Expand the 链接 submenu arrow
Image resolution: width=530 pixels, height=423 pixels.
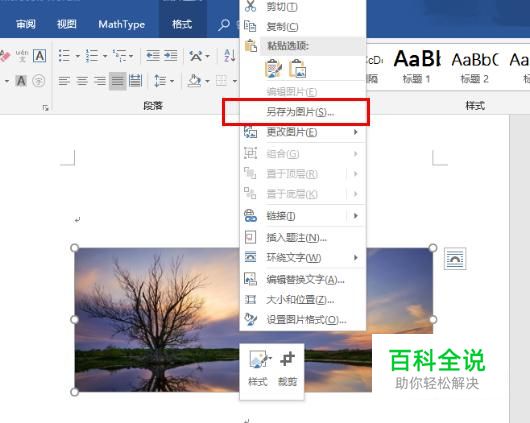pos(356,216)
